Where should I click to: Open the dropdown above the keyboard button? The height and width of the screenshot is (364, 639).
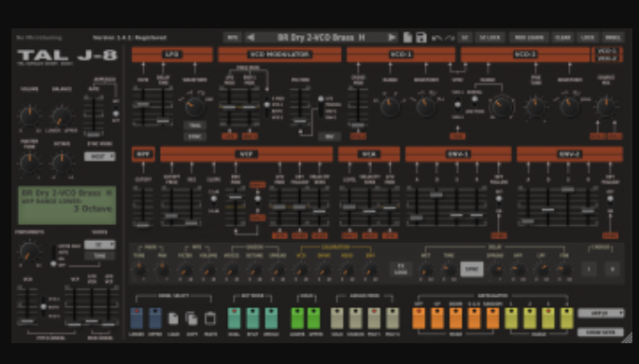tap(601, 313)
